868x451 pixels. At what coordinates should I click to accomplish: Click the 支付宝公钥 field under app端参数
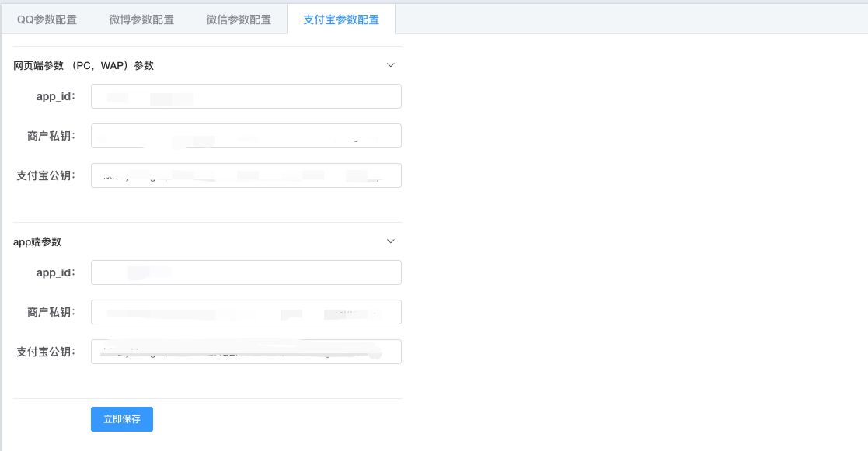pos(246,352)
